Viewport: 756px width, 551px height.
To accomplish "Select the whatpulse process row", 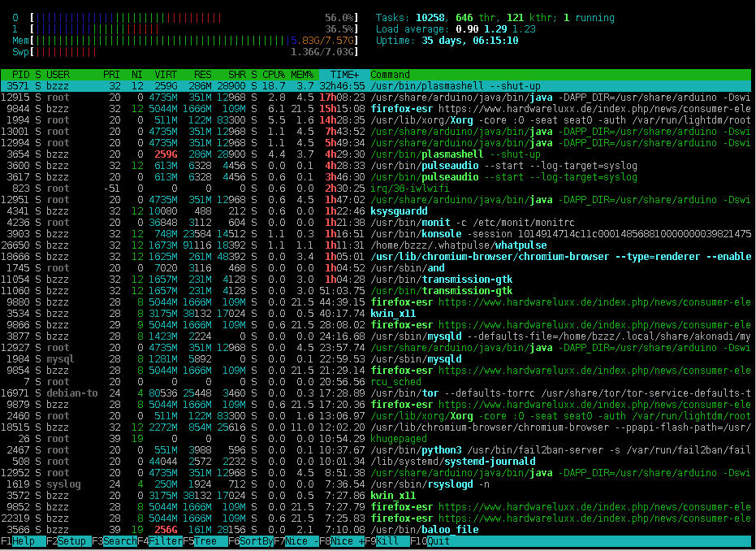I will coord(376,245).
